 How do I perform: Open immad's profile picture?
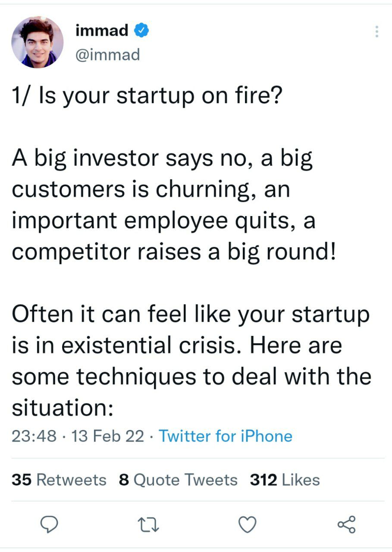[38, 42]
